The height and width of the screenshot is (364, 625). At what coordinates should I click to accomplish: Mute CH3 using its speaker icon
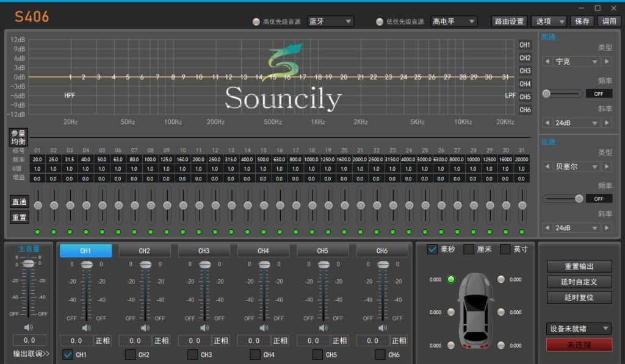point(204,328)
